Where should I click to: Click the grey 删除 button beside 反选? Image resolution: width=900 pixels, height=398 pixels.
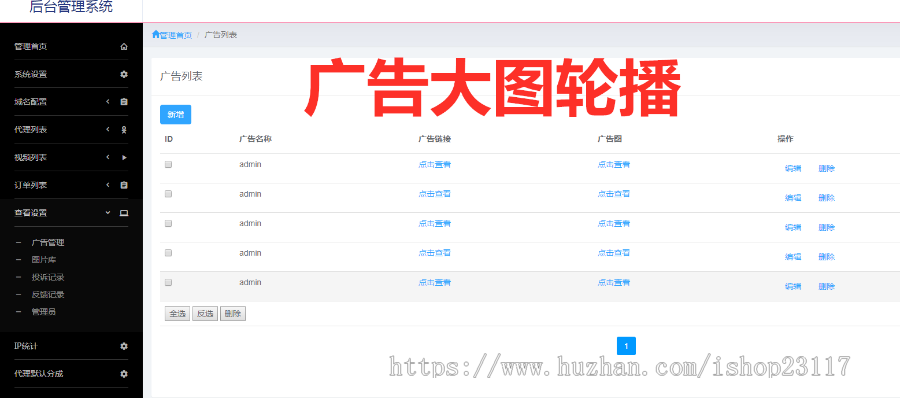pos(233,314)
